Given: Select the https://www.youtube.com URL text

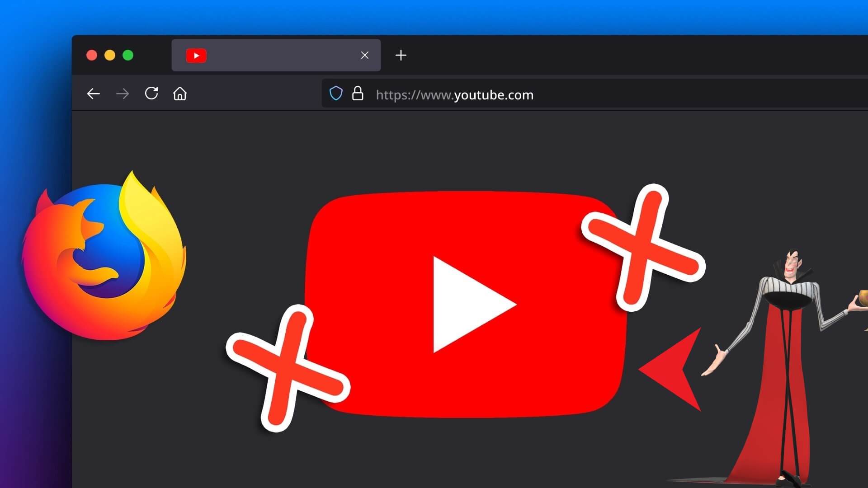Looking at the screenshot, I should coord(453,94).
